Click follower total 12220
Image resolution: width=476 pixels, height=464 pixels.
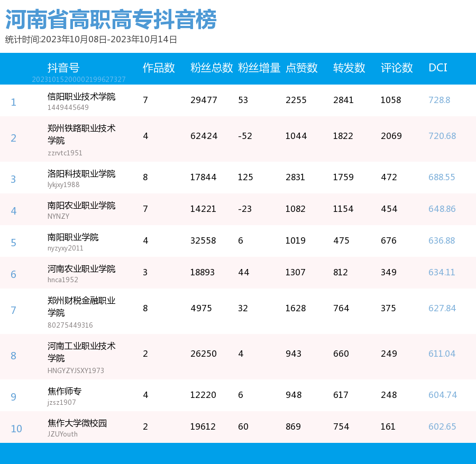click(x=203, y=395)
